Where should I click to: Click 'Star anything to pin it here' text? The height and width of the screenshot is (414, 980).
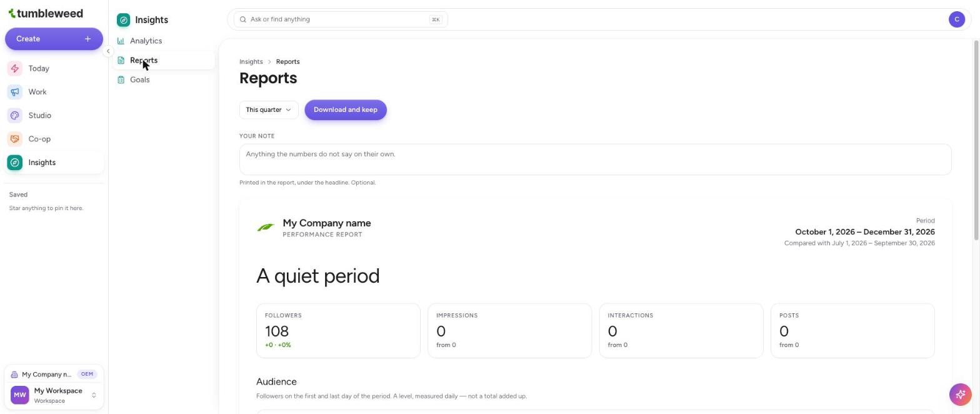point(46,208)
